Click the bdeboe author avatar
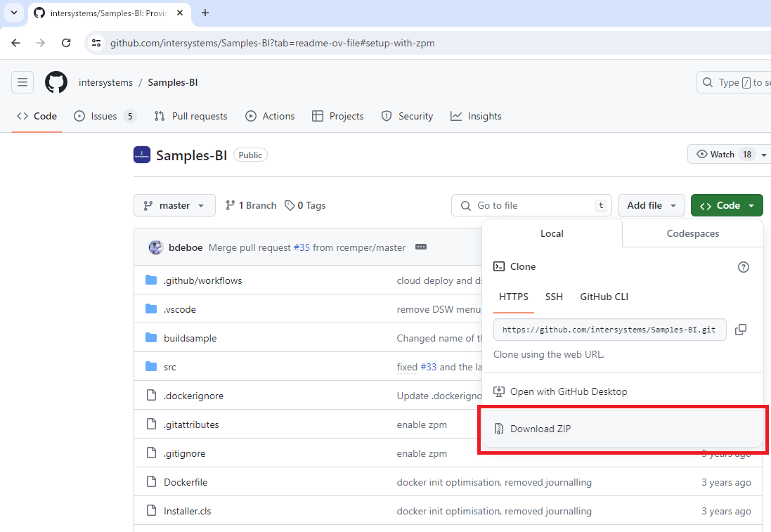The image size is (771, 532). click(x=156, y=247)
